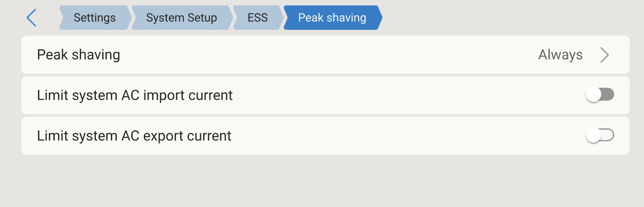Click blank middle of the export current row
The width and height of the screenshot is (644, 207).
[407, 136]
